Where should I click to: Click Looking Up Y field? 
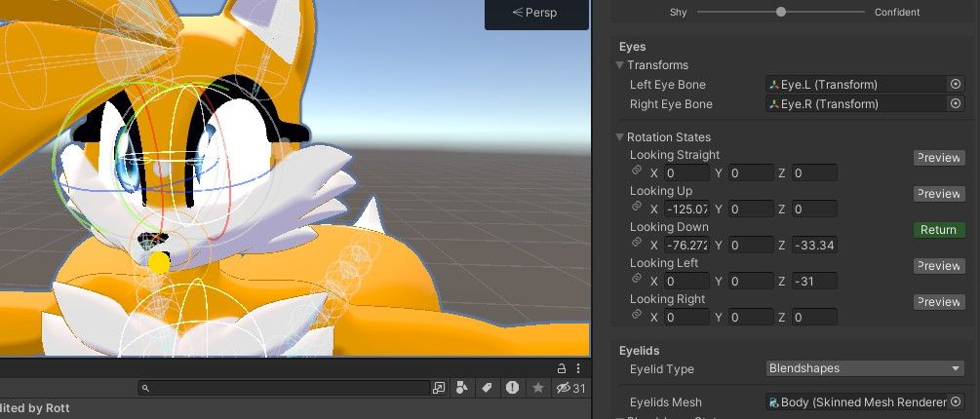[751, 209]
